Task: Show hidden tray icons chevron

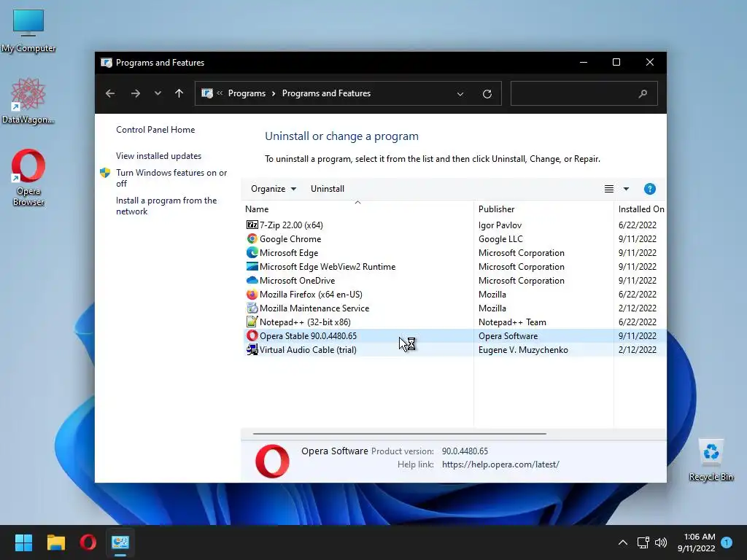Action: (623, 542)
